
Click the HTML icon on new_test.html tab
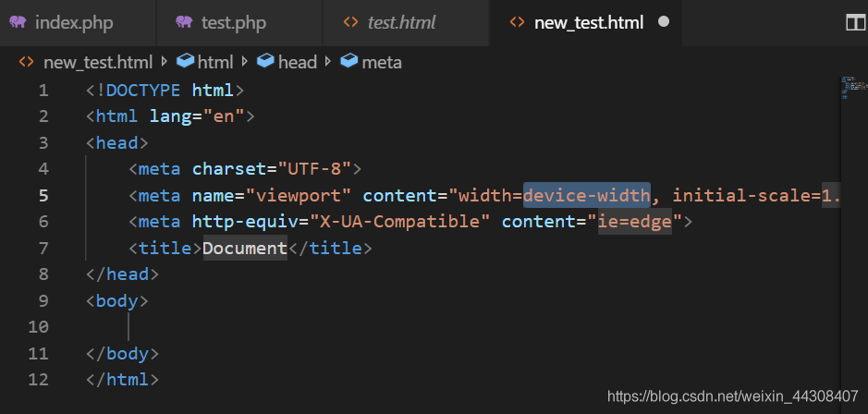pos(517,22)
